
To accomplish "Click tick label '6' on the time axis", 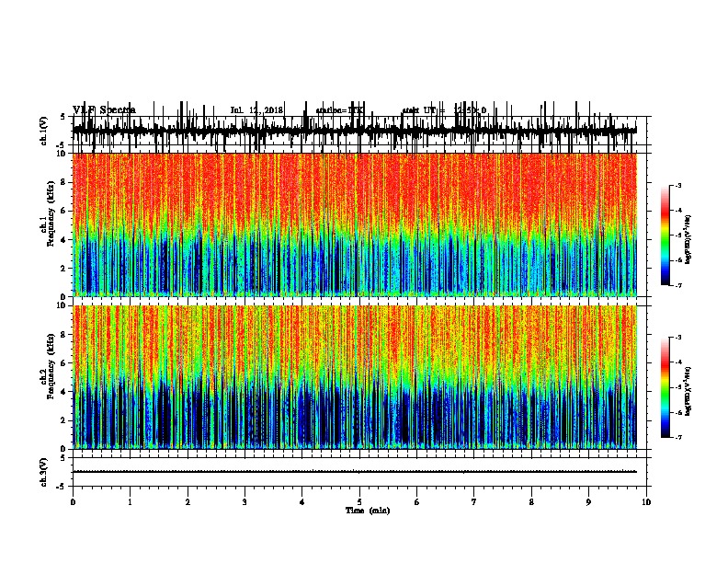I will [417, 502].
